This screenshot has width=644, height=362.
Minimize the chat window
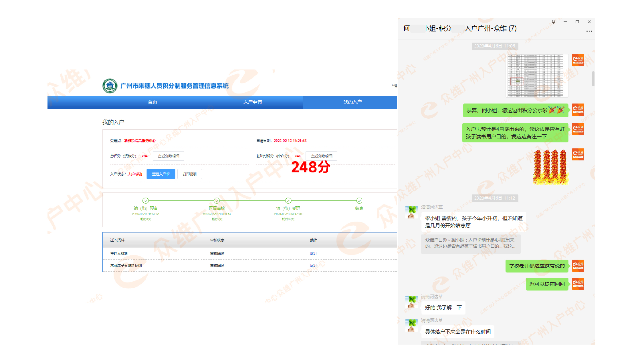point(565,22)
